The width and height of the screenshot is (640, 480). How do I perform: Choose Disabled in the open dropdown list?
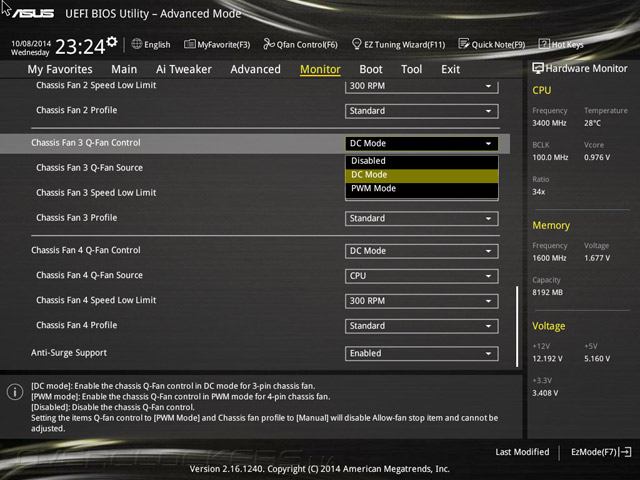tap(422, 161)
